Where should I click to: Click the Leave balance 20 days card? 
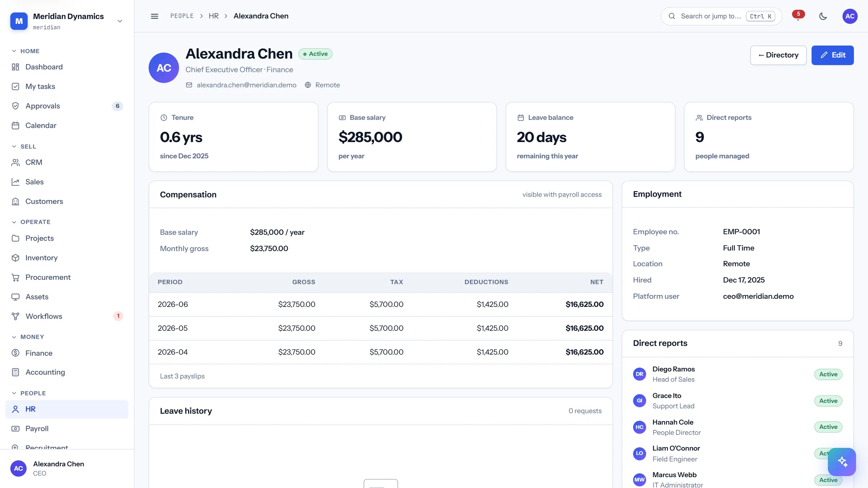590,137
